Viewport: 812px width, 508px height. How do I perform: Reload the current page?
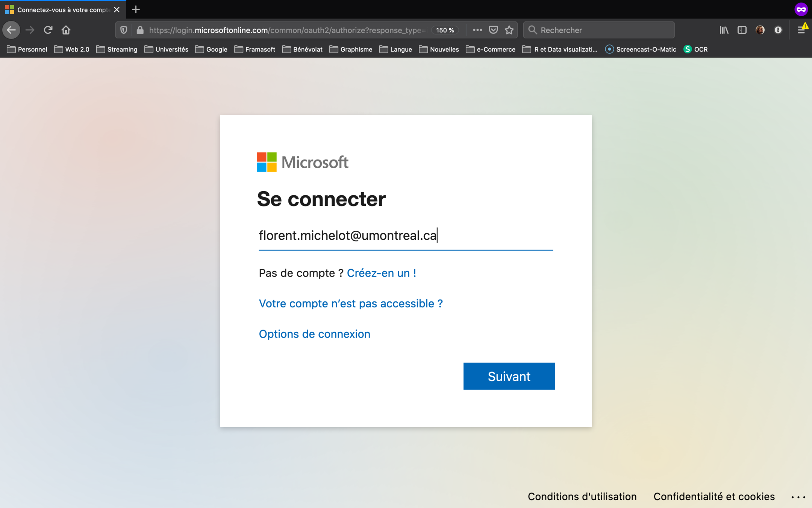point(48,30)
